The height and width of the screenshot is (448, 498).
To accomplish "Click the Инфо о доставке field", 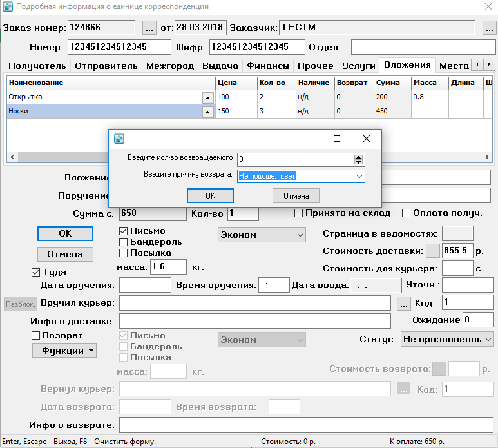I will click(255, 321).
